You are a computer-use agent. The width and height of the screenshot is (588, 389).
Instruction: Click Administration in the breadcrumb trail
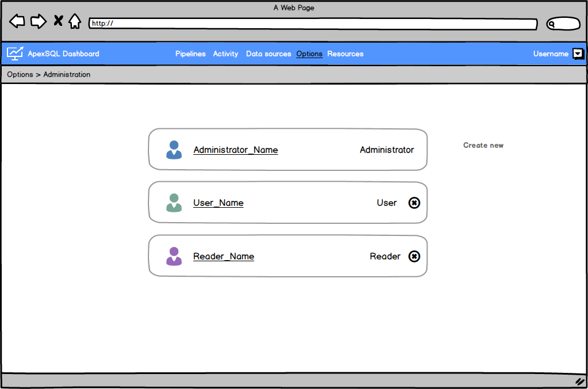click(67, 74)
